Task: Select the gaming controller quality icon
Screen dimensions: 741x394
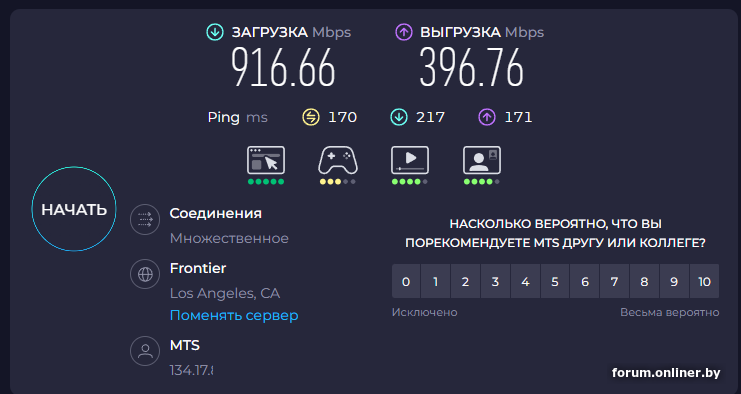Action: pos(337,160)
